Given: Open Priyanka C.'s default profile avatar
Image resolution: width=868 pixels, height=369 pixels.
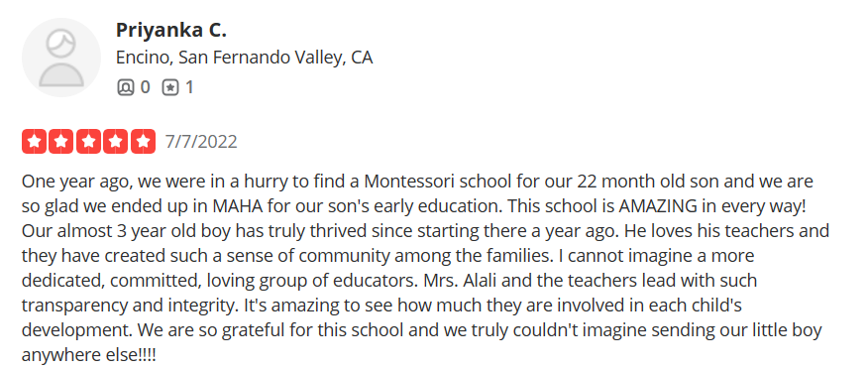Looking at the screenshot, I should click(61, 58).
